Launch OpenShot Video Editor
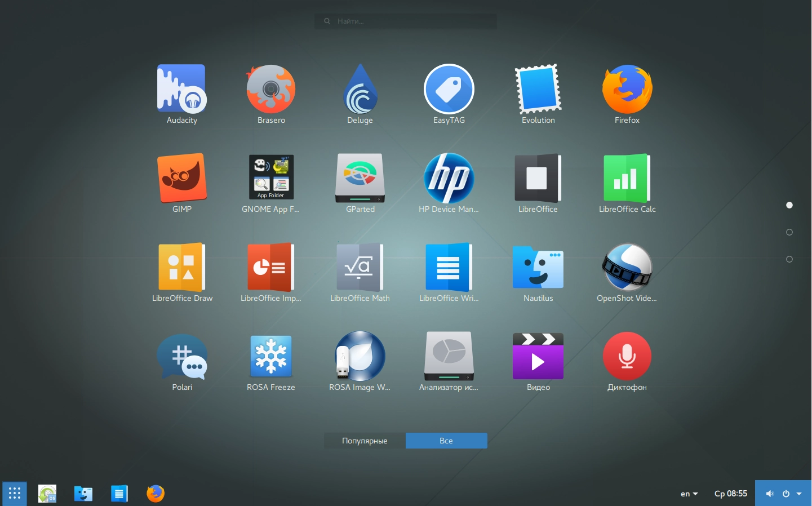This screenshot has height=506, width=812. tap(627, 267)
